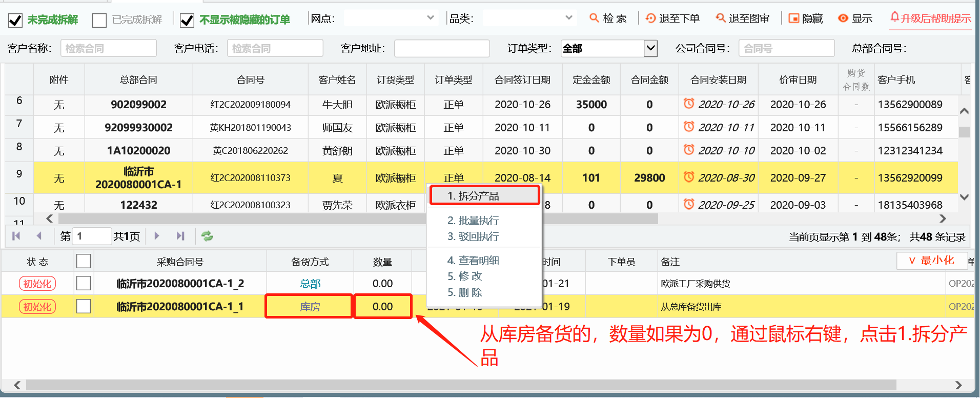Image resolution: width=980 pixels, height=398 pixels.
Task: Select 2. 批量执行 in context menu
Action: pos(473,221)
